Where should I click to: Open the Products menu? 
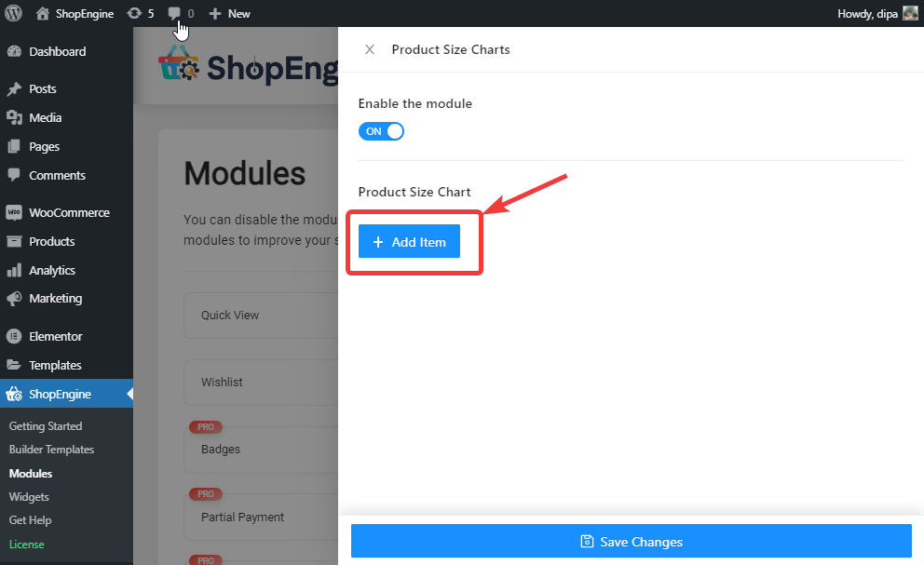(51, 242)
